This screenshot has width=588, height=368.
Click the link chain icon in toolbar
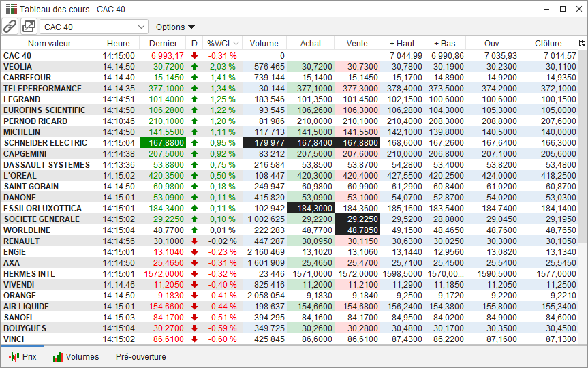[x=10, y=27]
